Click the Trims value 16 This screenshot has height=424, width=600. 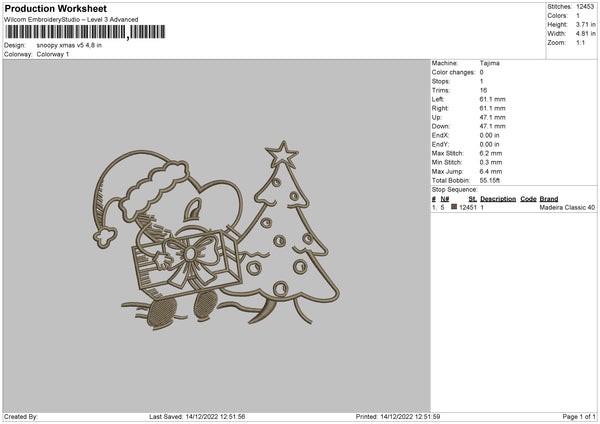[483, 90]
